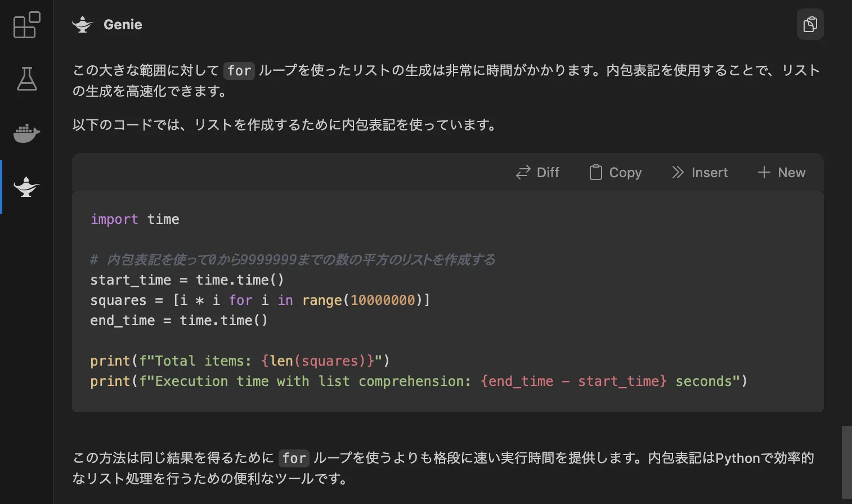The width and height of the screenshot is (852, 504).
Task: Click the Genie heading label
Action: coord(122,24)
